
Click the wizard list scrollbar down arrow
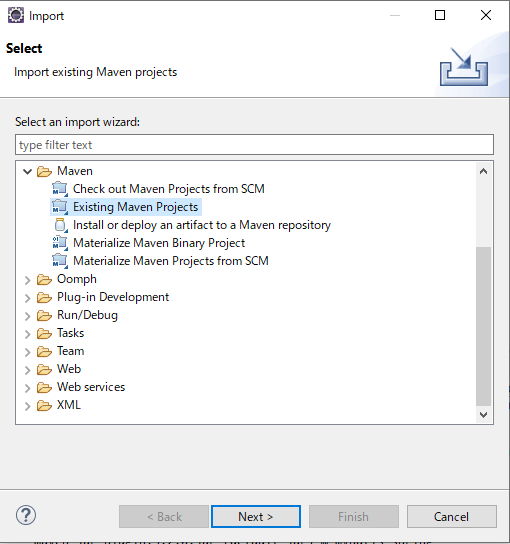[483, 415]
